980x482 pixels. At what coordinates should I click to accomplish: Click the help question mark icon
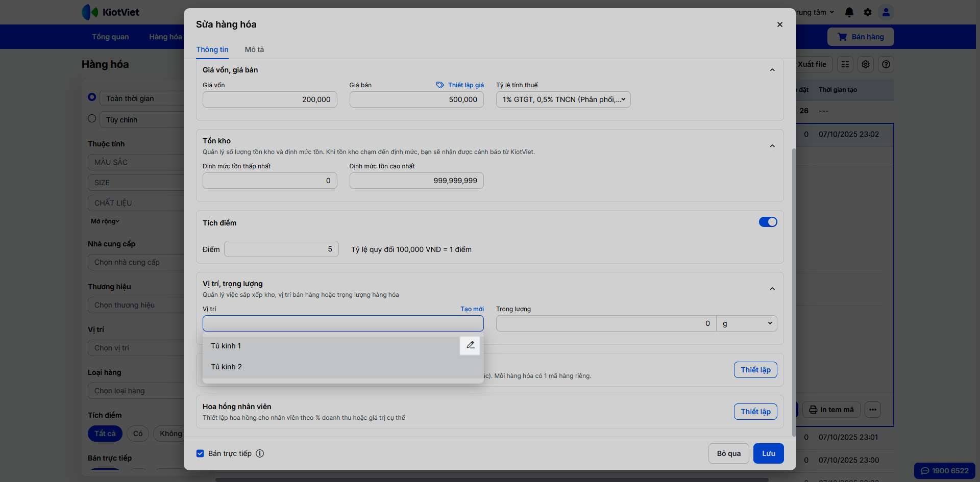tap(886, 64)
